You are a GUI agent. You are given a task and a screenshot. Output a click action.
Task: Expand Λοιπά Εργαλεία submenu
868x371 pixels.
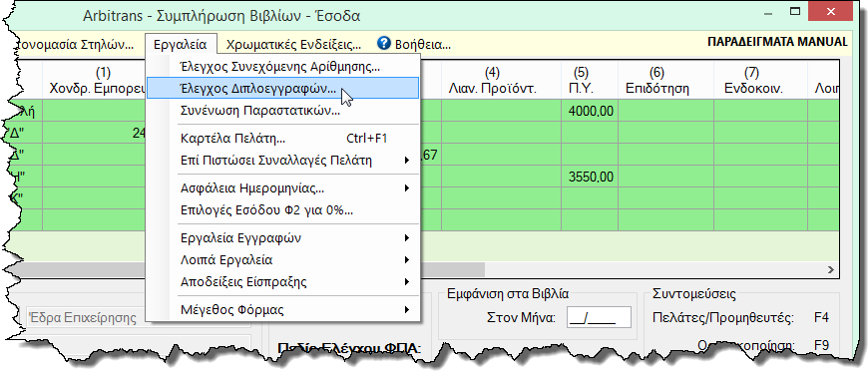click(x=282, y=259)
